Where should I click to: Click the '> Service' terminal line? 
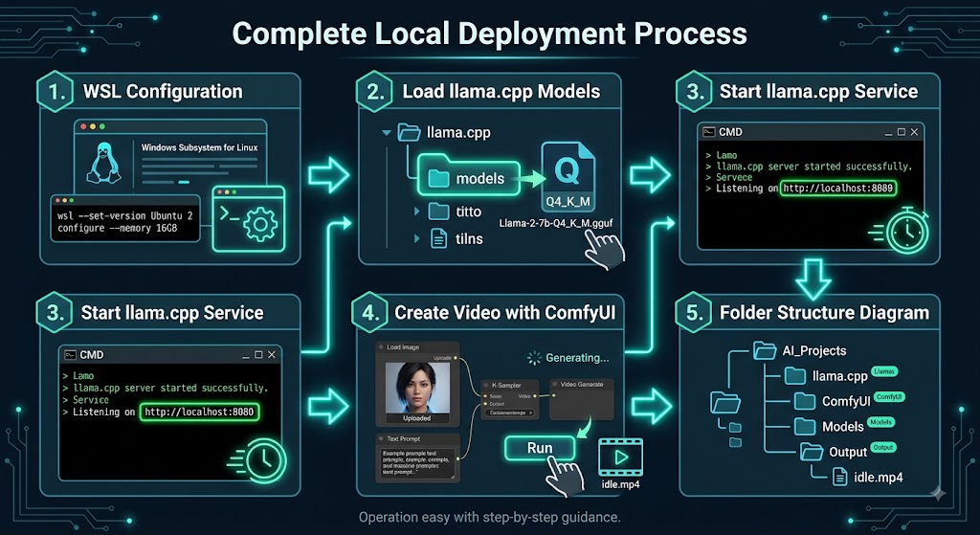coord(85,400)
